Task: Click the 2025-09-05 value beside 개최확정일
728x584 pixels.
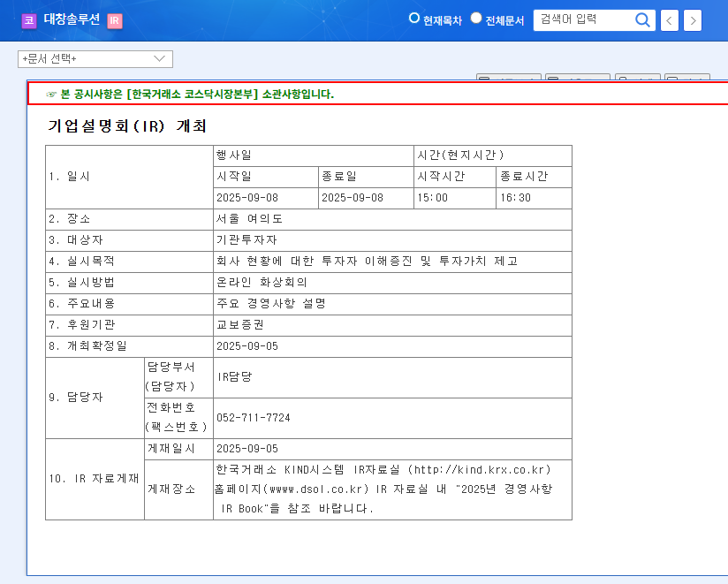Action: tap(247, 345)
